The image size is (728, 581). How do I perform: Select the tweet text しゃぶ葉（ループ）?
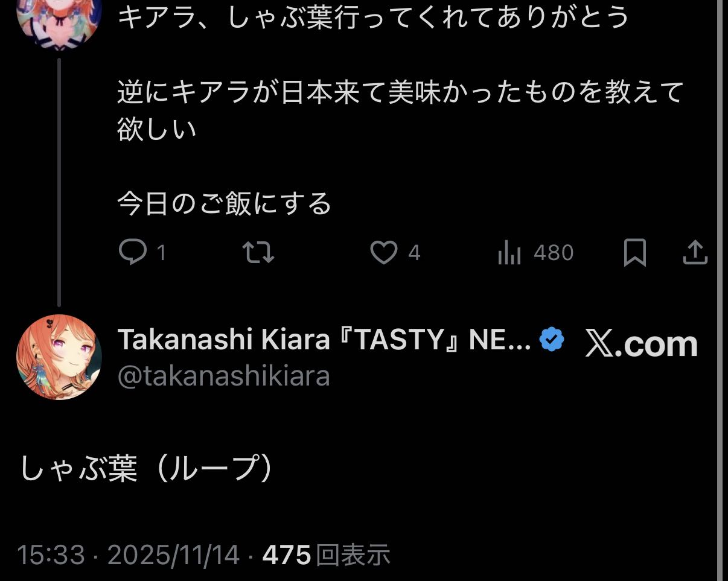[x=147, y=469]
